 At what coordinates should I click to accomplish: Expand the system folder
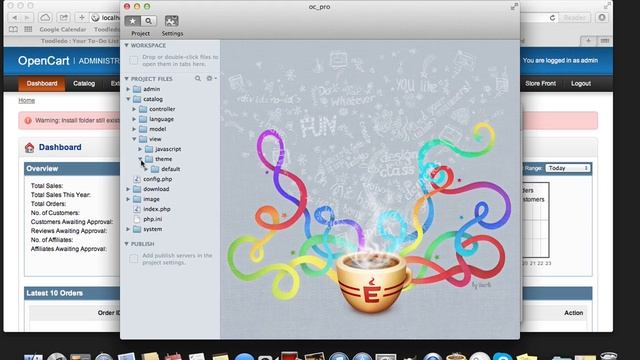click(128, 229)
